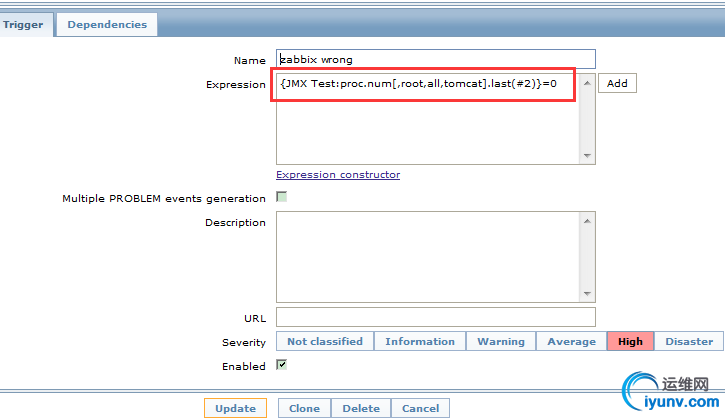Viewport: 725px width, 418px height.
Task: Set severity to Average
Action: [571, 341]
